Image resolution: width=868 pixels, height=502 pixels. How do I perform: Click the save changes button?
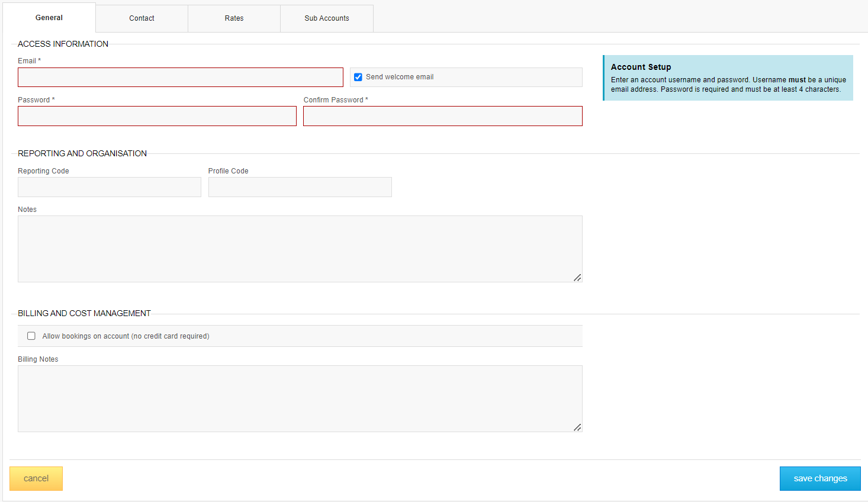coord(820,478)
